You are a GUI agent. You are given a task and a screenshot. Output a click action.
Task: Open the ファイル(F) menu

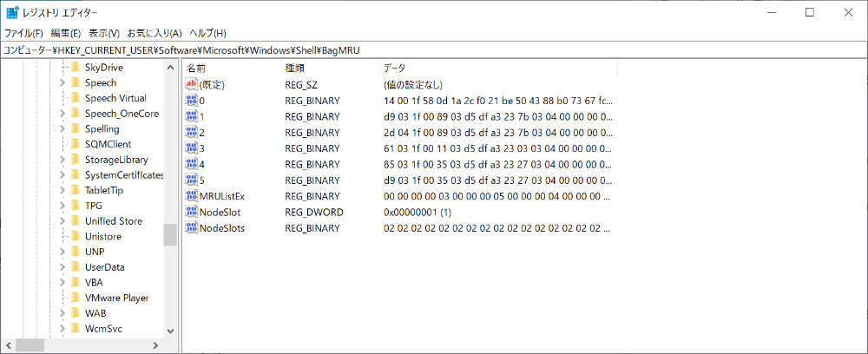point(23,33)
